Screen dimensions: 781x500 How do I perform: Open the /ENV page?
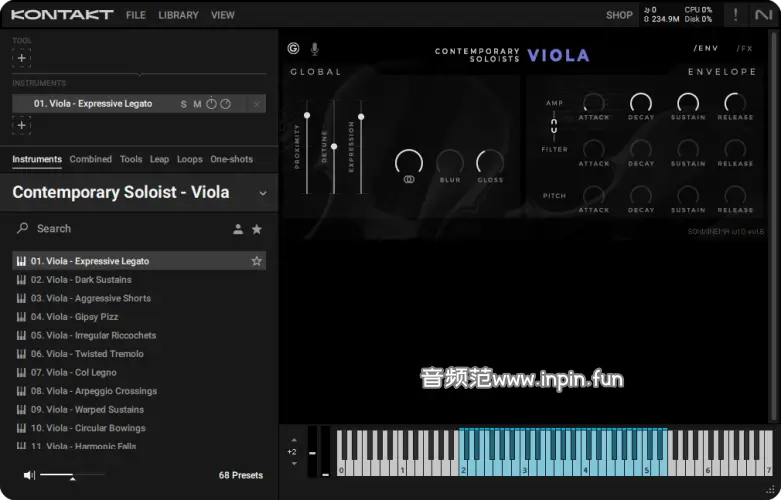[705, 48]
